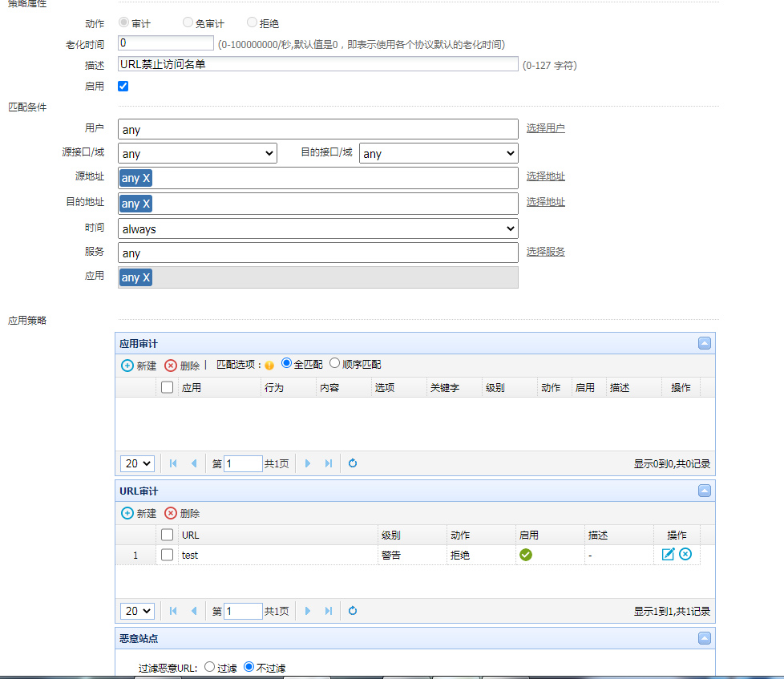Image resolution: width=784 pixels, height=679 pixels.
Task: Click 删除 in the URL审计 toolbar
Action: coord(182,513)
